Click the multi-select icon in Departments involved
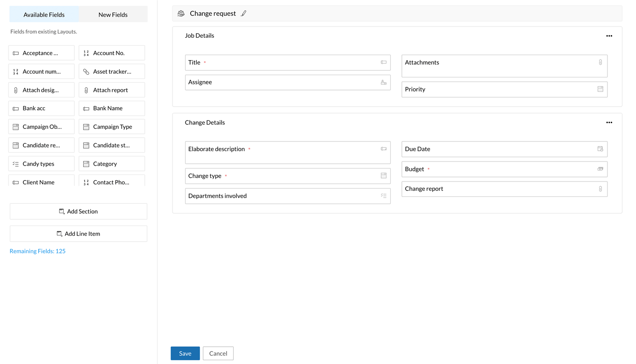Viewport: 636px width, 364px height. [x=384, y=196]
